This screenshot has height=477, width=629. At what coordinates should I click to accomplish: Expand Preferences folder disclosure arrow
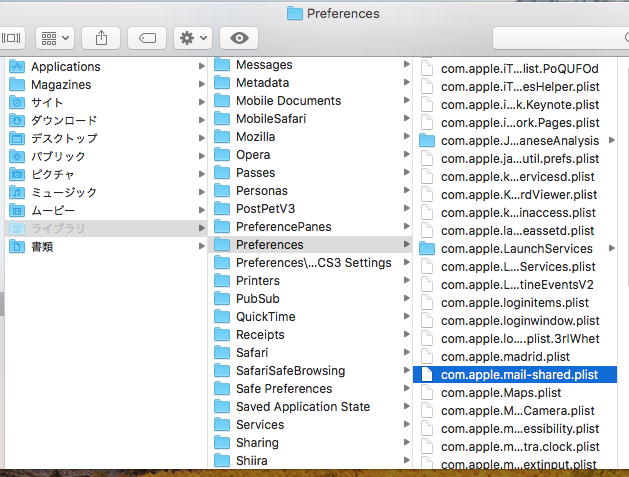[x=406, y=244]
